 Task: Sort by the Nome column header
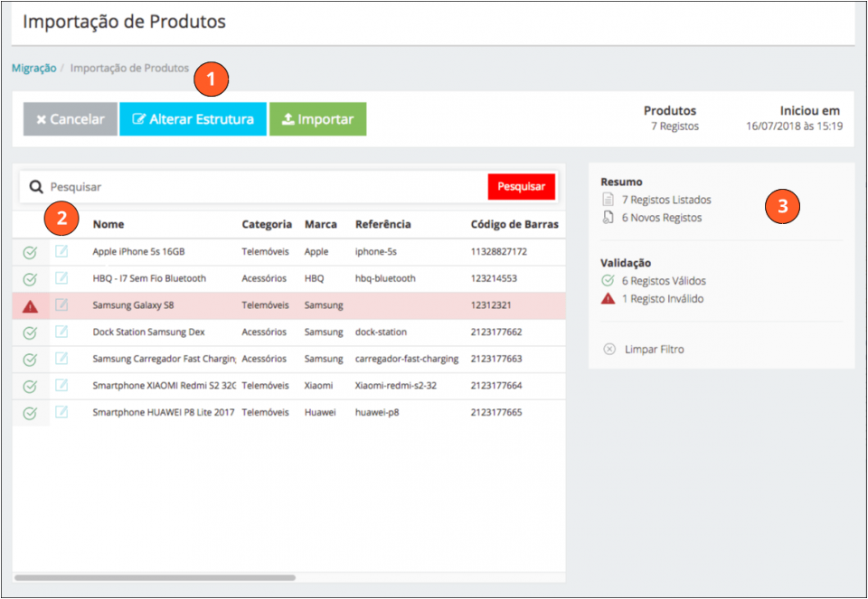tap(108, 224)
